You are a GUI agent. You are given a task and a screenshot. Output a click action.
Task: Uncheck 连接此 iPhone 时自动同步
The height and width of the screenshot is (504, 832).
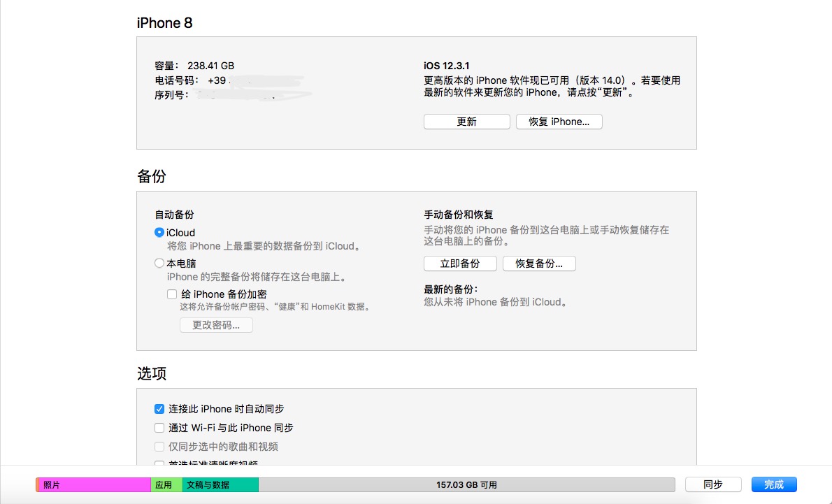coord(159,409)
